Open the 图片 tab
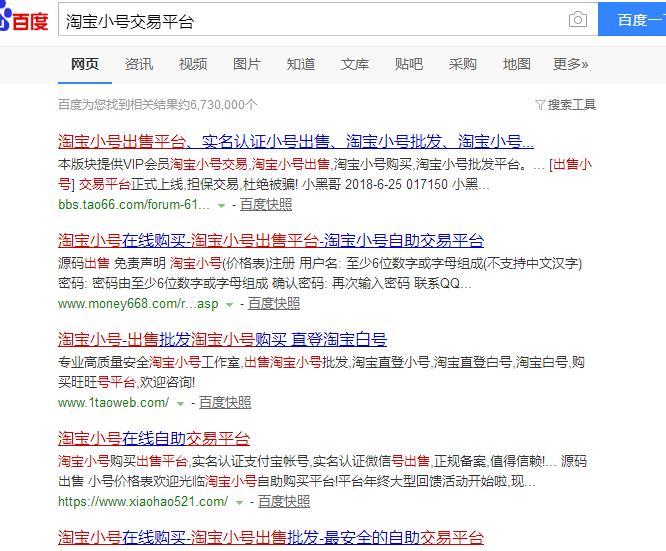 pos(247,64)
